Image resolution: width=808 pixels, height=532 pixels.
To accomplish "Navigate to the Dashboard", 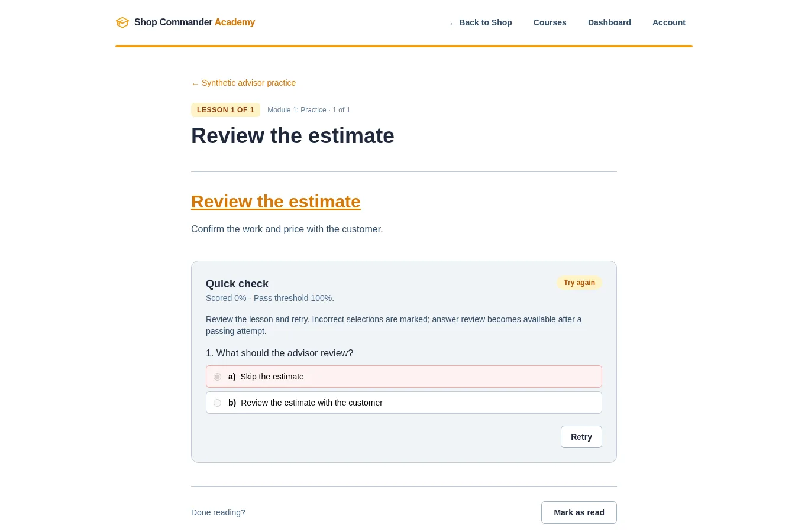I will pyautogui.click(x=609, y=22).
